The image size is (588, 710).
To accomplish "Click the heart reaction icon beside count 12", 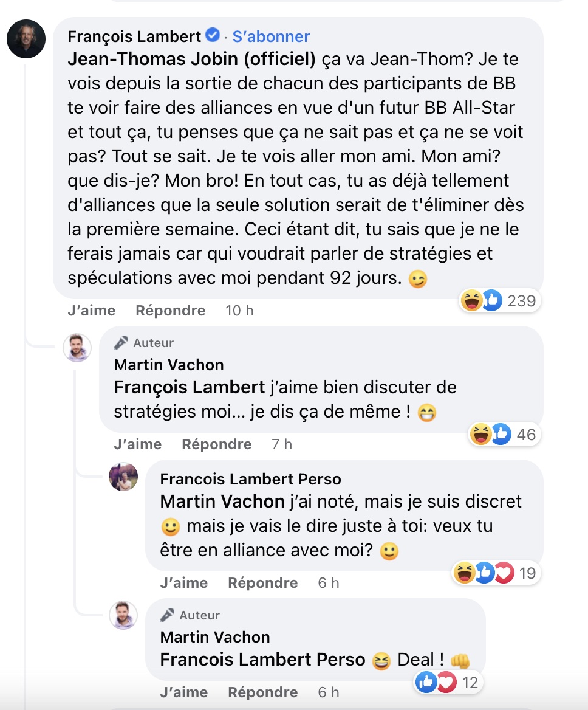I will [448, 682].
